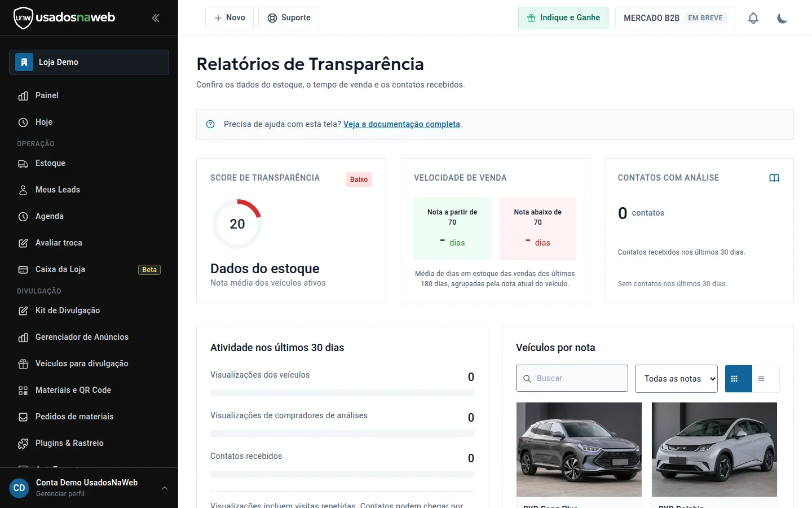Click the Agenda clock icon in sidebar
The width and height of the screenshot is (812, 508).
23,217
